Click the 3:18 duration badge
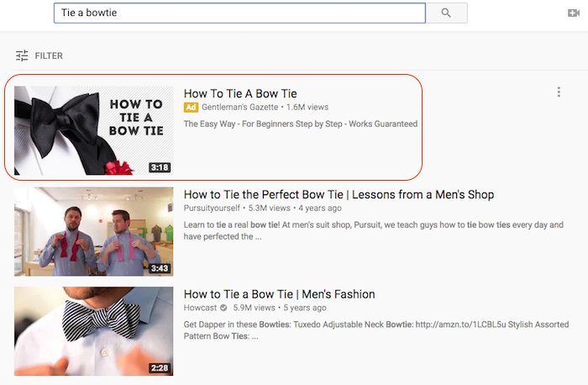Screen dimensions: 588x385 click(160, 167)
